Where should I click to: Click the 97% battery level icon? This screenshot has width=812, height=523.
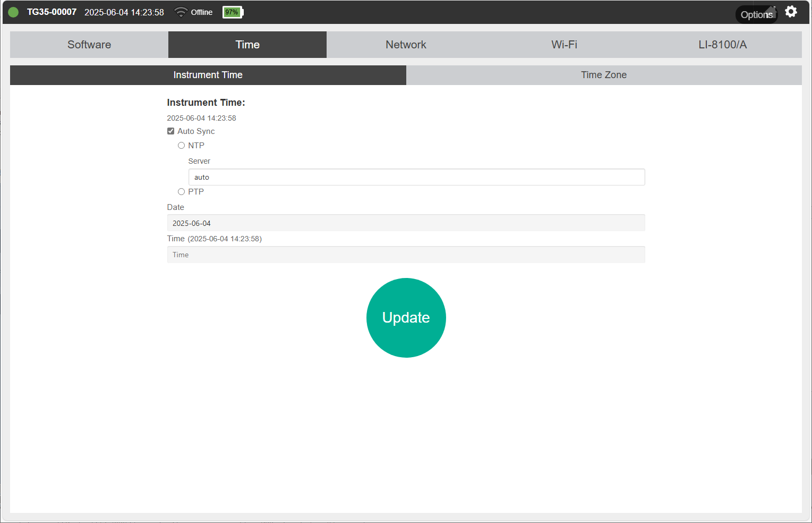click(233, 12)
